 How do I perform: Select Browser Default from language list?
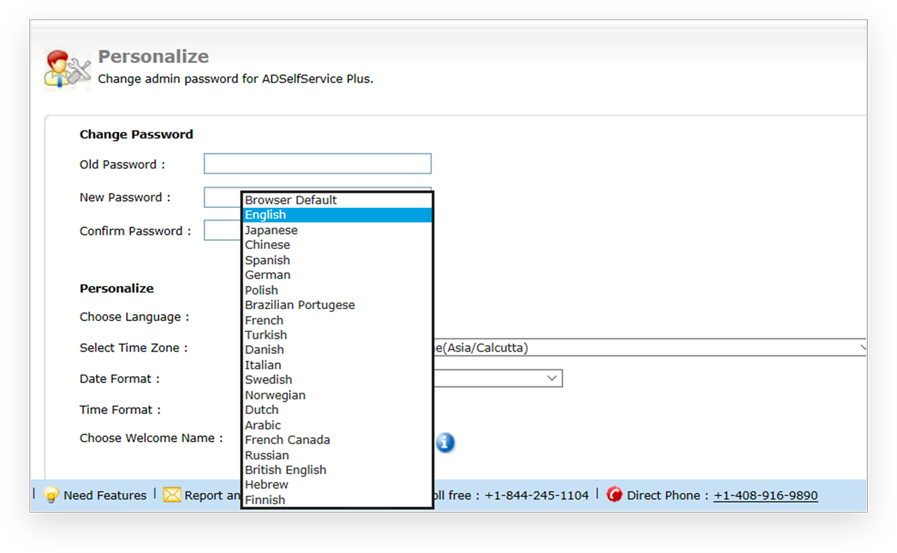337,200
